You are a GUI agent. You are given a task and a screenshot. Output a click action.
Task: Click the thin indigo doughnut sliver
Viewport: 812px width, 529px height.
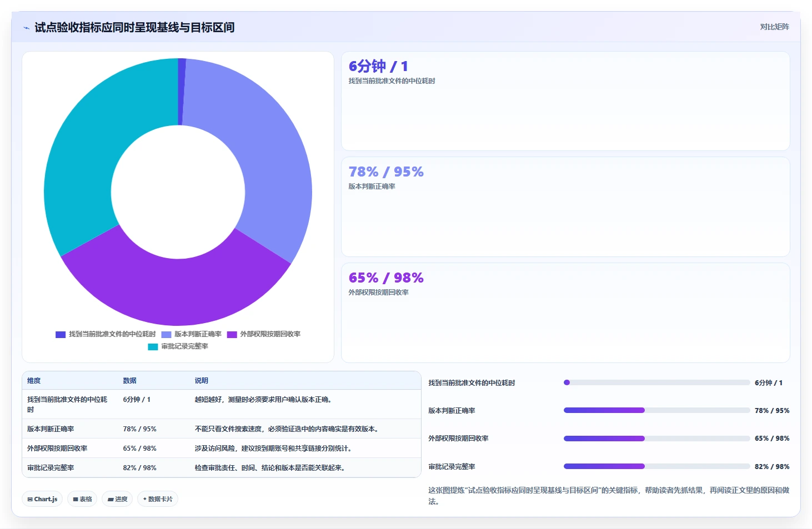pos(181,92)
